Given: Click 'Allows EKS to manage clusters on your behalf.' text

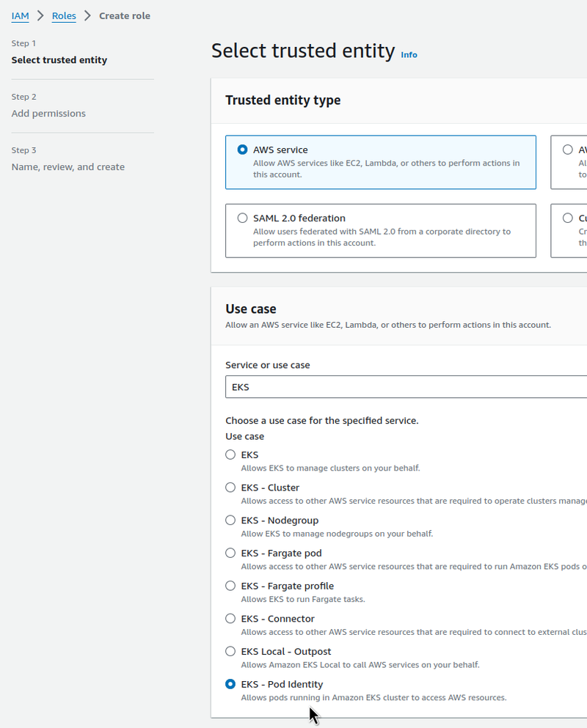Looking at the screenshot, I should coord(330,468).
